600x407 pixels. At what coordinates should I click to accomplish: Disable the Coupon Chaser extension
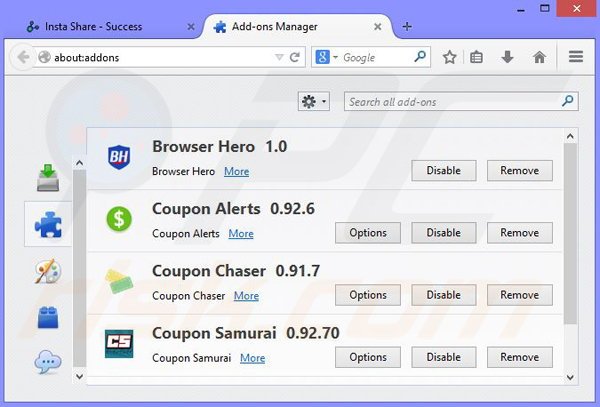point(444,295)
